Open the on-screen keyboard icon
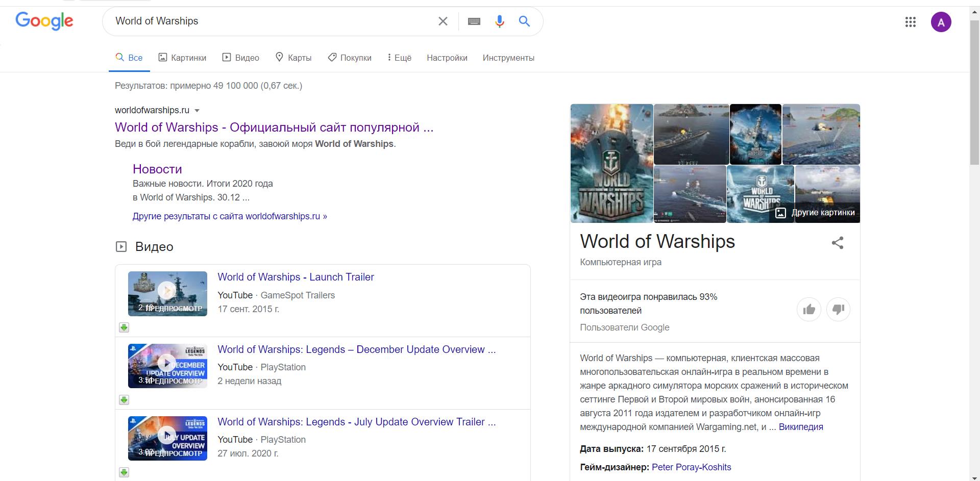This screenshot has height=481, width=980. coord(474,21)
